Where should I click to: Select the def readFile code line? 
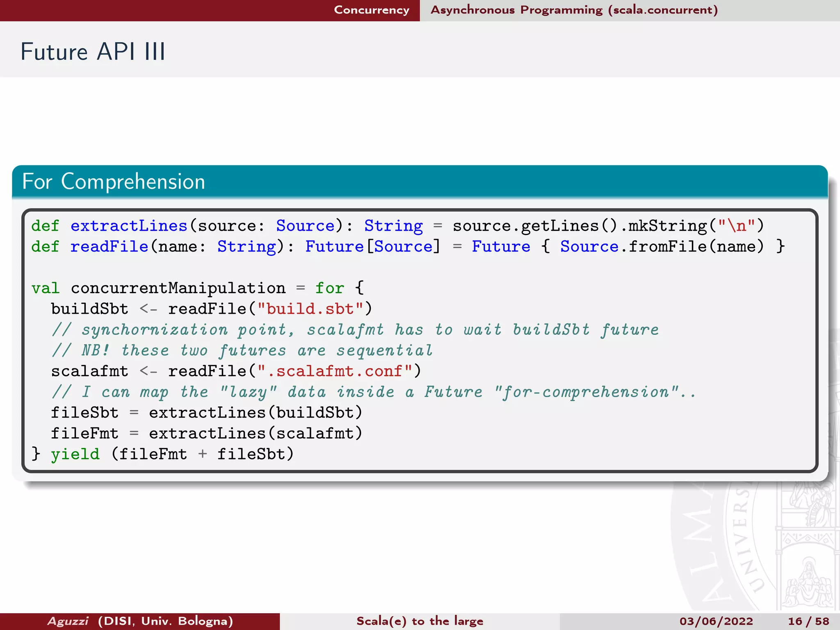pos(408,247)
